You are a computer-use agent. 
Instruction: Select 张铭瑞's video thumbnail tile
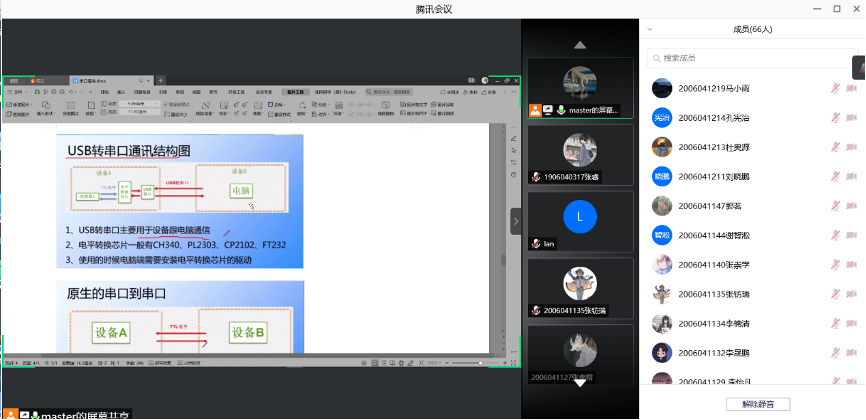pyautogui.click(x=580, y=288)
